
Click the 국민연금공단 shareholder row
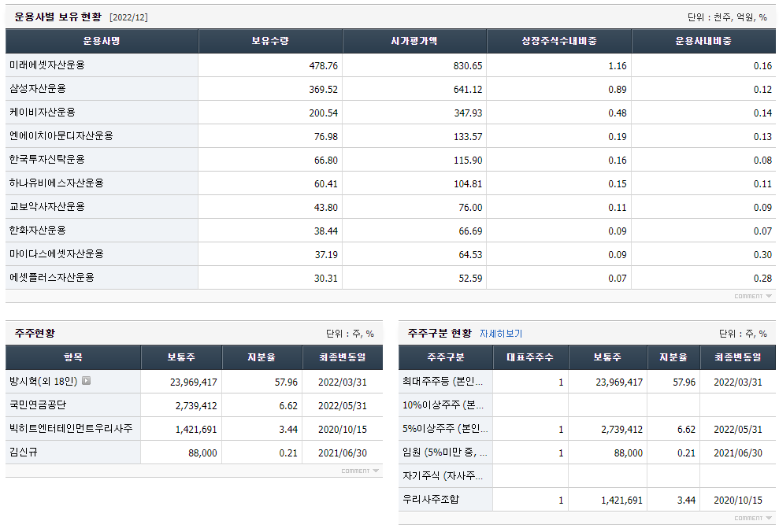pyautogui.click(x=194, y=405)
